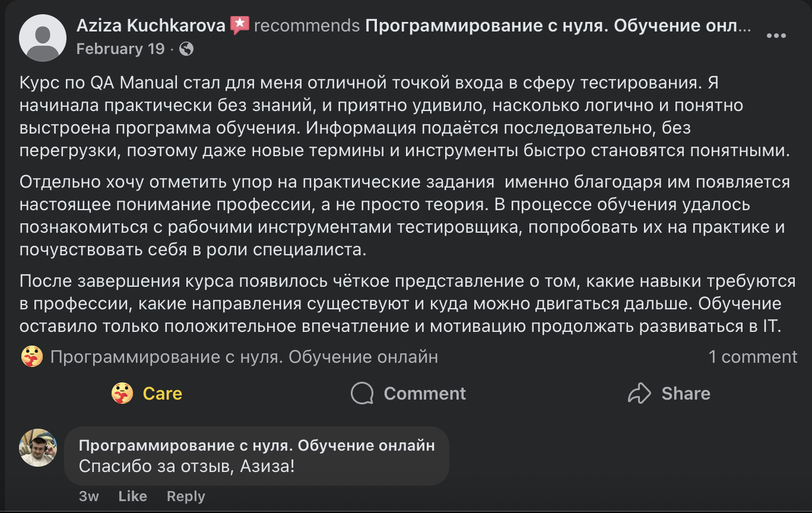Open the three-dot options menu on the post

pyautogui.click(x=775, y=36)
